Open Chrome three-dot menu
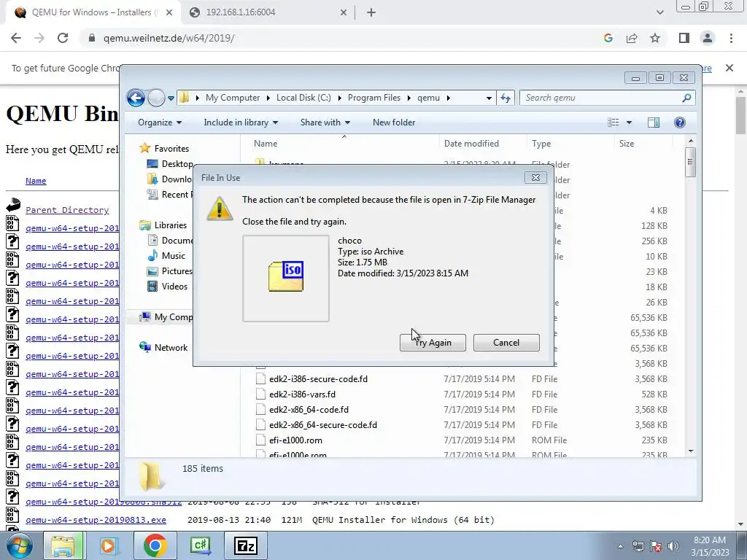This screenshot has height=560, width=747. click(731, 38)
